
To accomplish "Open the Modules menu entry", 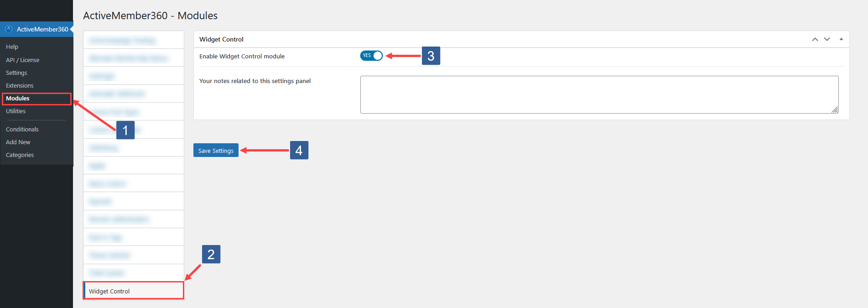I will [17, 98].
